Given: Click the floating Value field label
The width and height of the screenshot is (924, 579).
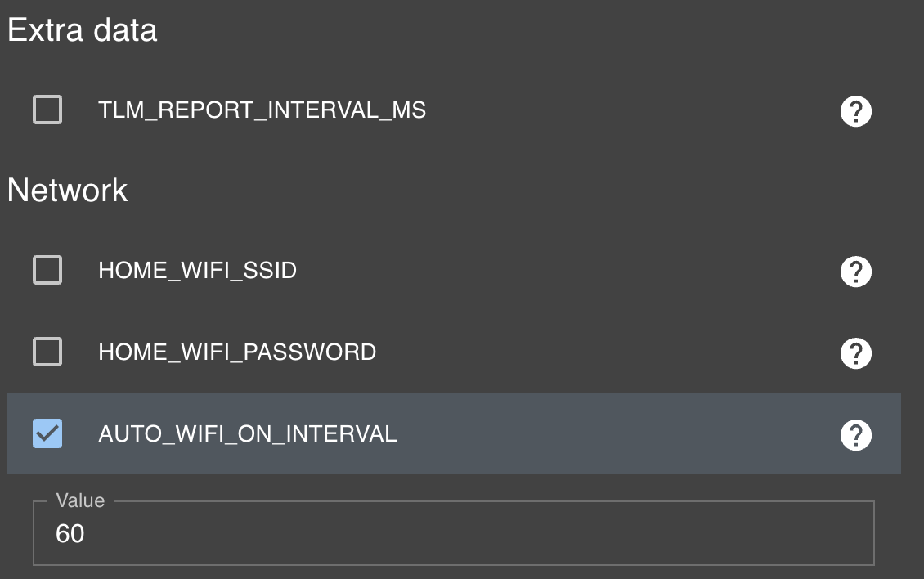Looking at the screenshot, I should click(x=80, y=500).
